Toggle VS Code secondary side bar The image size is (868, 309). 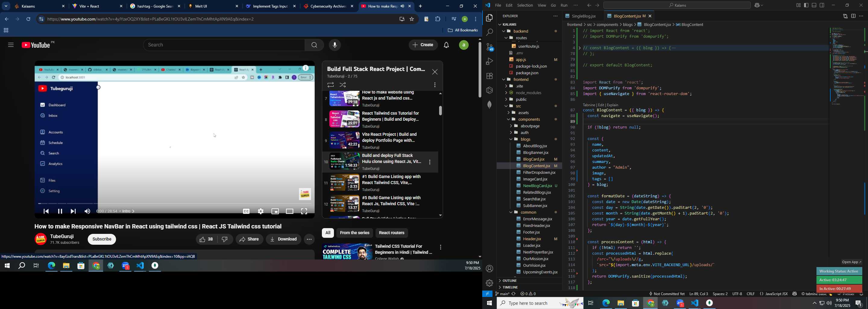(822, 5)
